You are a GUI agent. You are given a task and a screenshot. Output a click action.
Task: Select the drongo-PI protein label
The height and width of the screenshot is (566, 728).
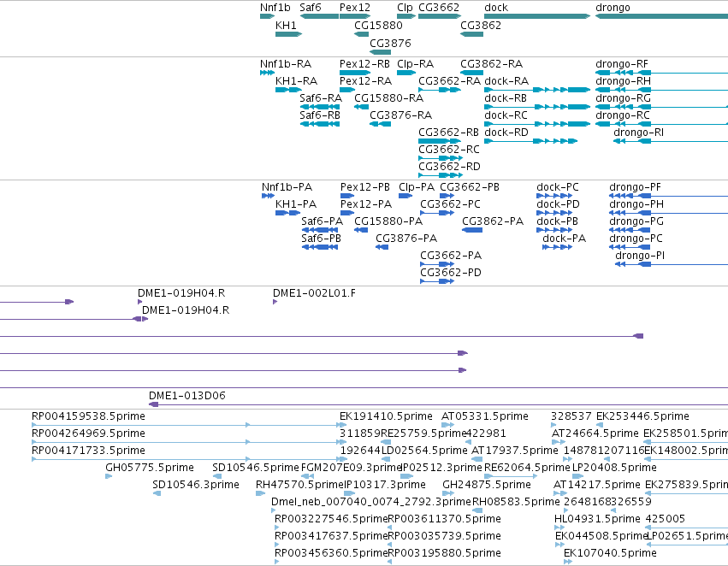[640, 256]
